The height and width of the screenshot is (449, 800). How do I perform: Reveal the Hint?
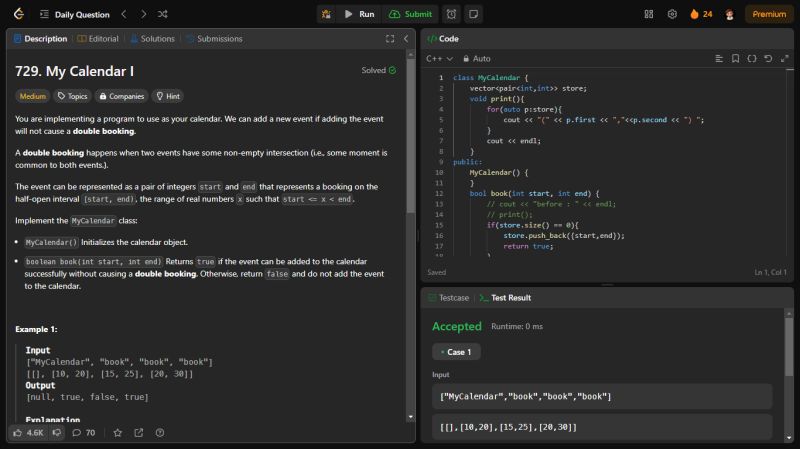coord(167,96)
